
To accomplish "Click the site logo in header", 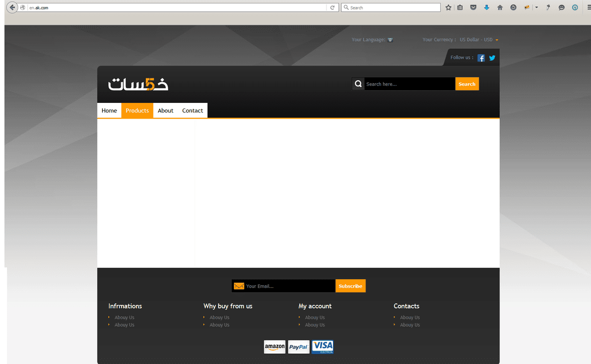I will 138,84.
